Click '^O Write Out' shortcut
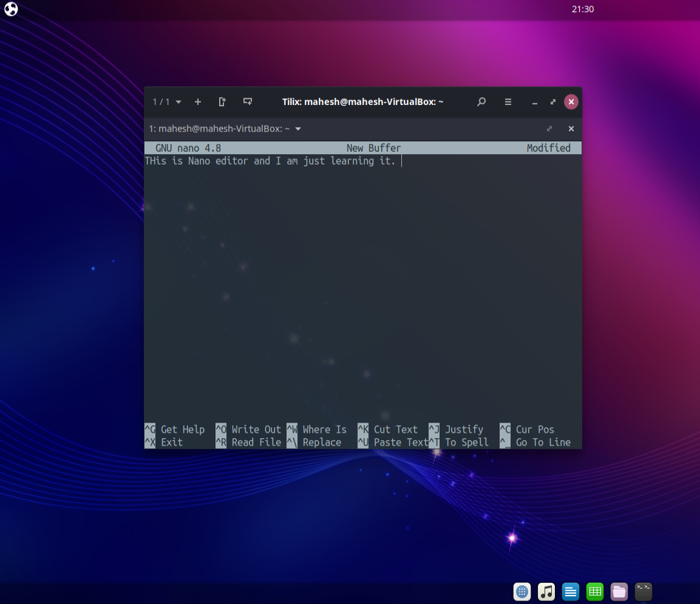Viewport: 700px width, 604px height. [x=248, y=429]
